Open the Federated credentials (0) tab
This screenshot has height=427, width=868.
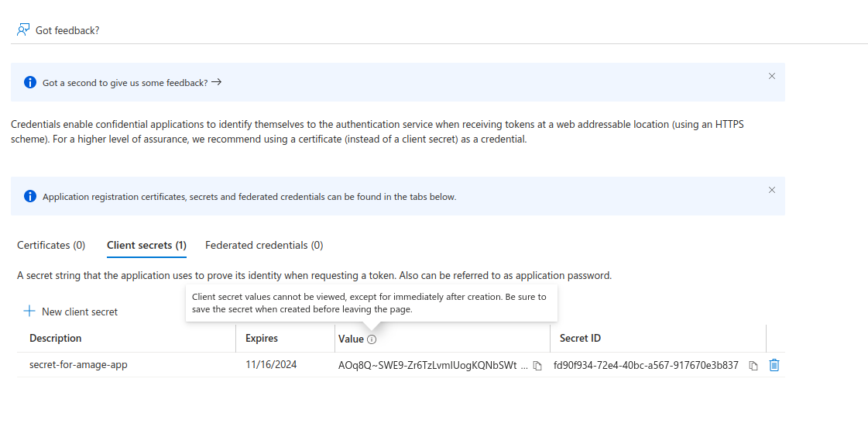tap(264, 245)
